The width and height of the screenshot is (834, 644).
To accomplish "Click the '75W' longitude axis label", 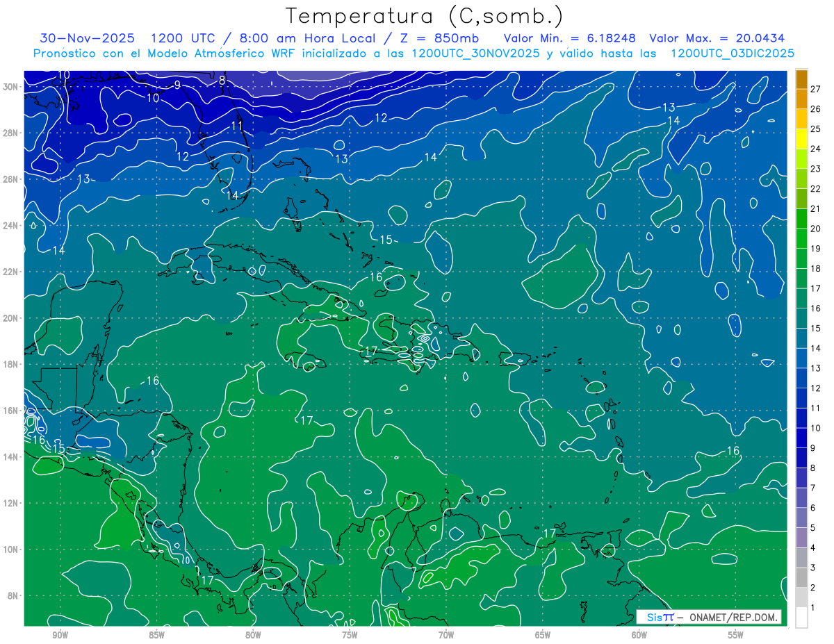I will click(x=350, y=635).
